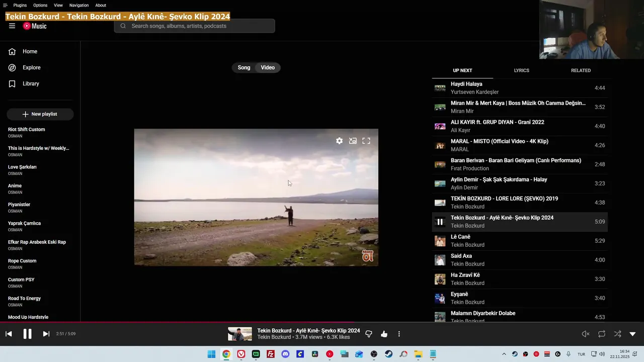Show hidden tray icons chevron
Viewport: 644px width, 362px height.
click(x=504, y=354)
